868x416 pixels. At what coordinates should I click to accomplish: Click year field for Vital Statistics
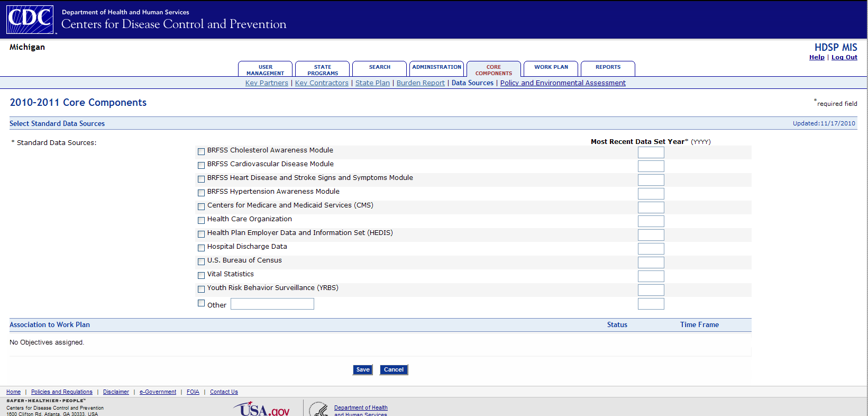pyautogui.click(x=651, y=276)
